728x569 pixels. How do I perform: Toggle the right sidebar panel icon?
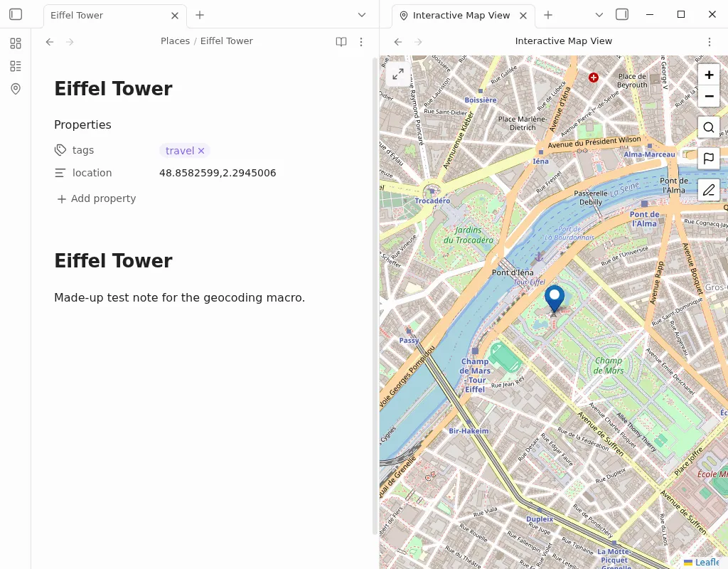coord(621,14)
